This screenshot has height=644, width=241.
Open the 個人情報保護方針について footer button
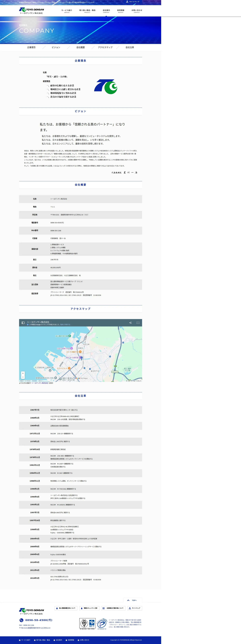(x=66, y=608)
